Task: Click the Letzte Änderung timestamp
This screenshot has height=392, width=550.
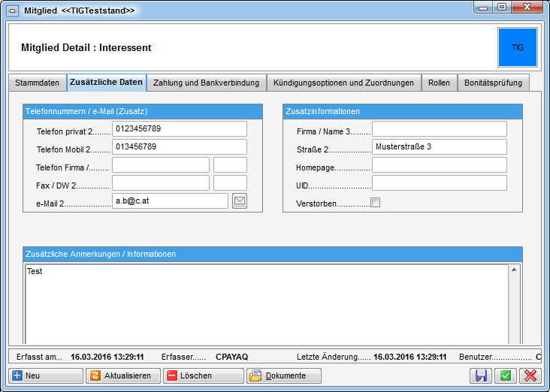Action: [410, 357]
